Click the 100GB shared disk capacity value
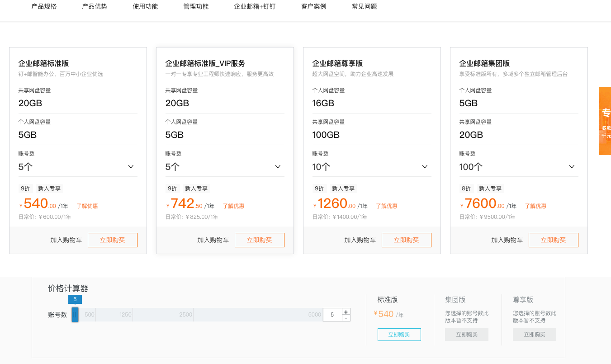The height and width of the screenshot is (364, 611). coord(326,135)
